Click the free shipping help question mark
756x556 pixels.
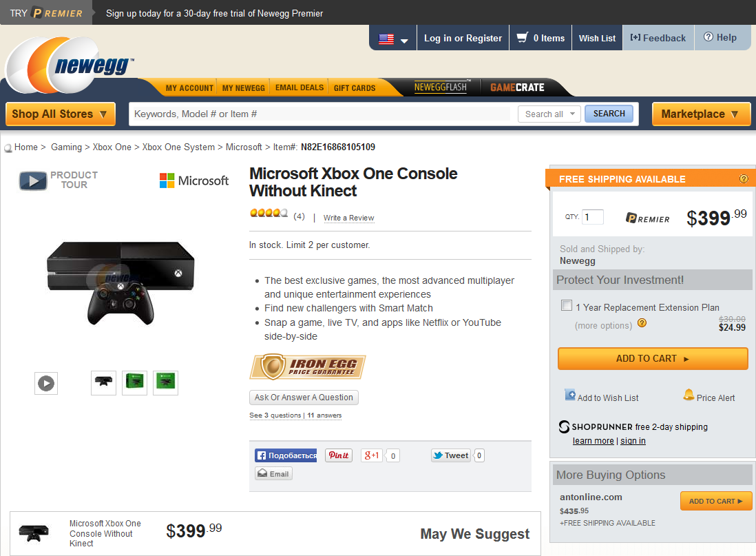[x=744, y=179]
